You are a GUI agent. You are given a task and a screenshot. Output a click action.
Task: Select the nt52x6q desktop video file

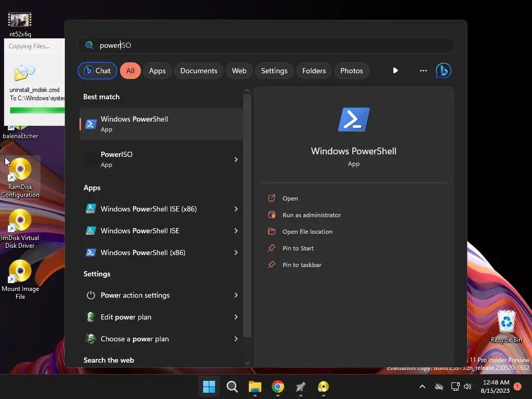click(20, 24)
